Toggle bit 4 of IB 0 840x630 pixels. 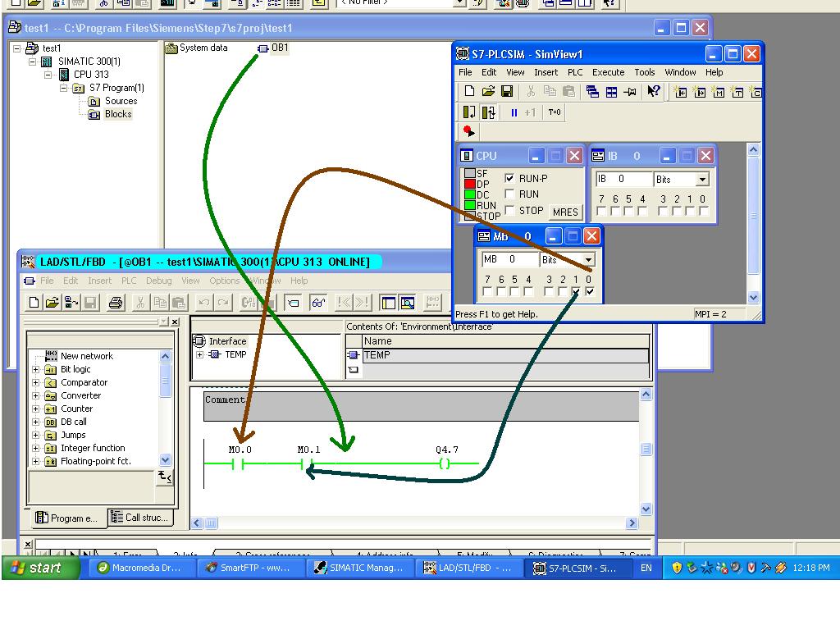pos(643,211)
